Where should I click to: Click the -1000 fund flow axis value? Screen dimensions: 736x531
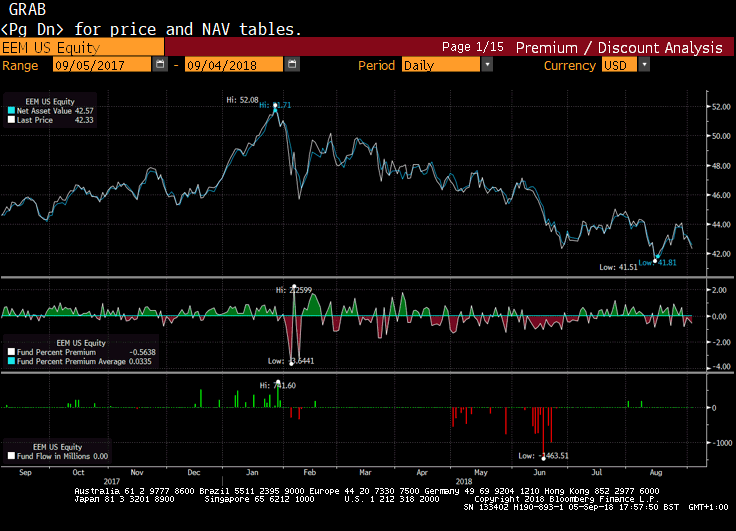pyautogui.click(x=721, y=443)
